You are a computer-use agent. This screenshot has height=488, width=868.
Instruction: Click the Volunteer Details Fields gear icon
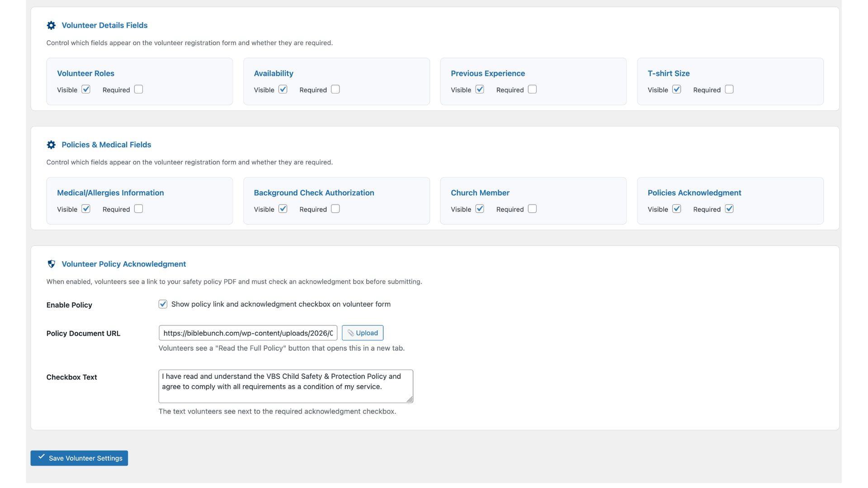tap(51, 25)
